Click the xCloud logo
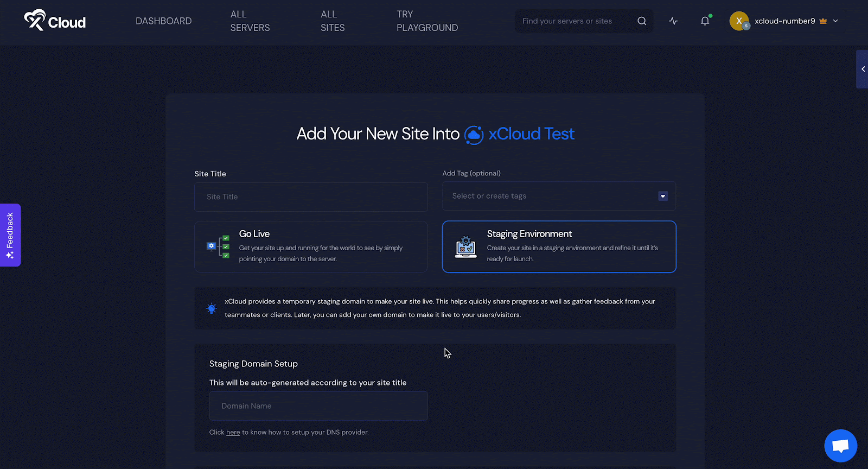The image size is (868, 469). (55, 21)
